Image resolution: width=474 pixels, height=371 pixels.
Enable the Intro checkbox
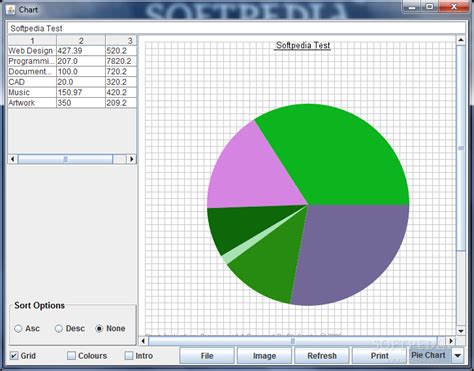coord(129,356)
